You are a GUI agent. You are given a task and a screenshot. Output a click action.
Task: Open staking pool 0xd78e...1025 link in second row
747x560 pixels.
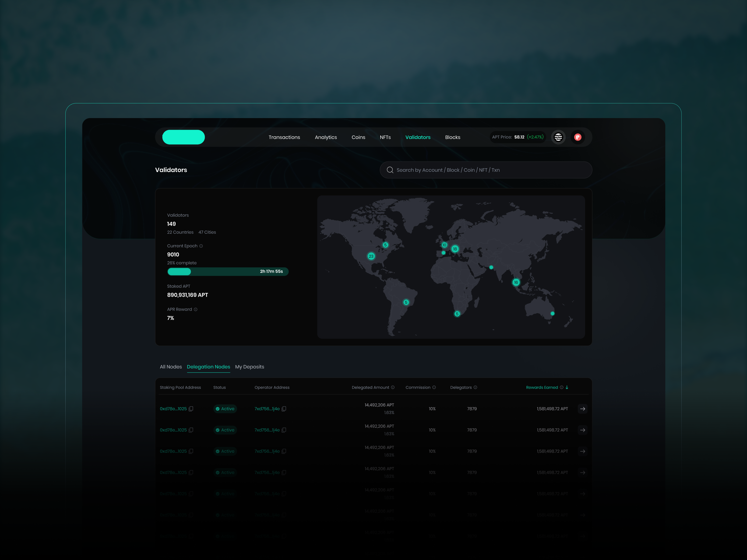(x=173, y=430)
